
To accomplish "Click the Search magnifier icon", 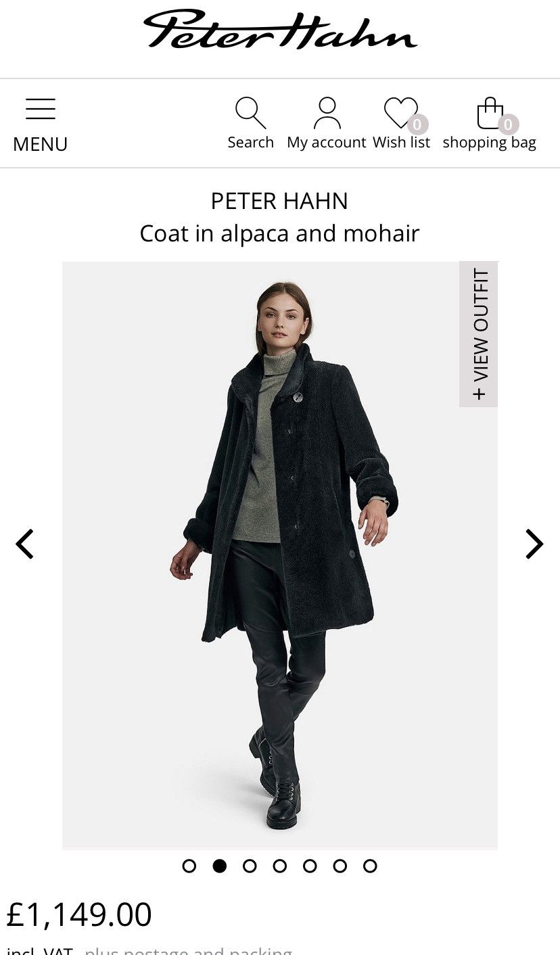I will click(250, 112).
